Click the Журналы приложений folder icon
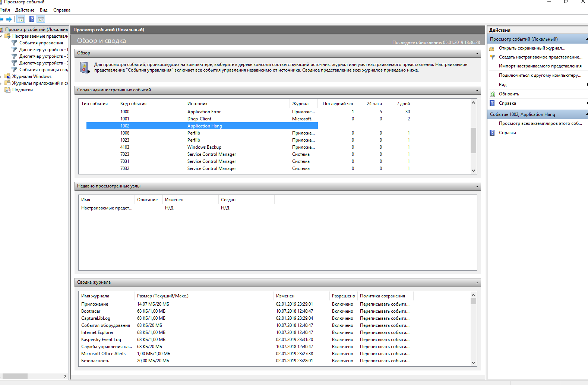588x385 pixels. click(7, 83)
